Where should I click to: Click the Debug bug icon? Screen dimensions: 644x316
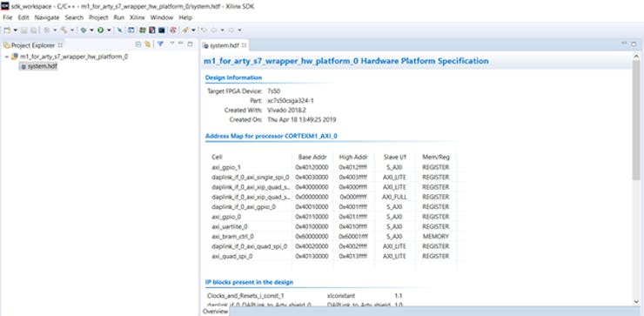84,30
